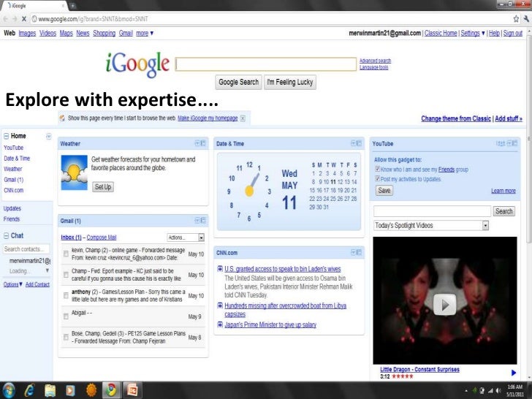Viewport: 532px width, 399px height.
Task: Select the Bose, Champ, Gedell email checkbox
Action: point(66,338)
